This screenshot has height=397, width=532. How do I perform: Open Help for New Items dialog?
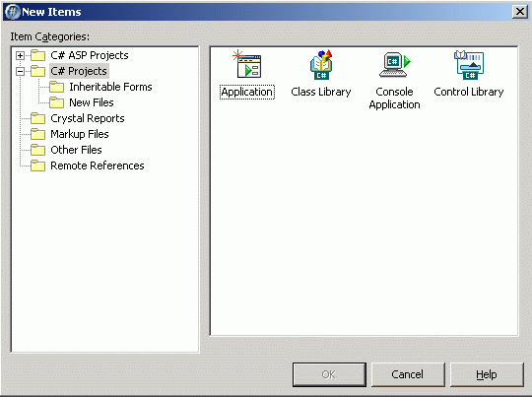[487, 374]
